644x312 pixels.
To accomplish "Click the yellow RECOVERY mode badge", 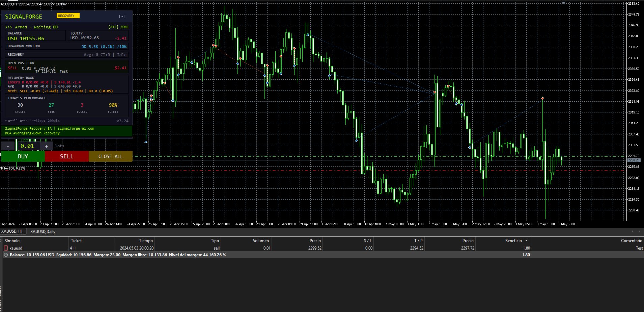I will coord(68,16).
